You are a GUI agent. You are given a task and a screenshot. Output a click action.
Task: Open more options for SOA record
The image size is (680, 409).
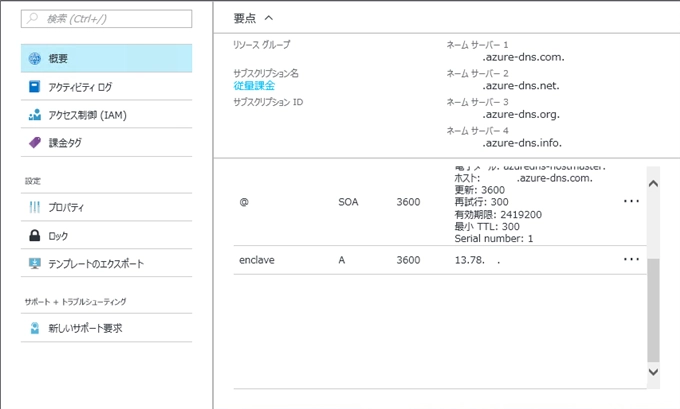(x=631, y=201)
